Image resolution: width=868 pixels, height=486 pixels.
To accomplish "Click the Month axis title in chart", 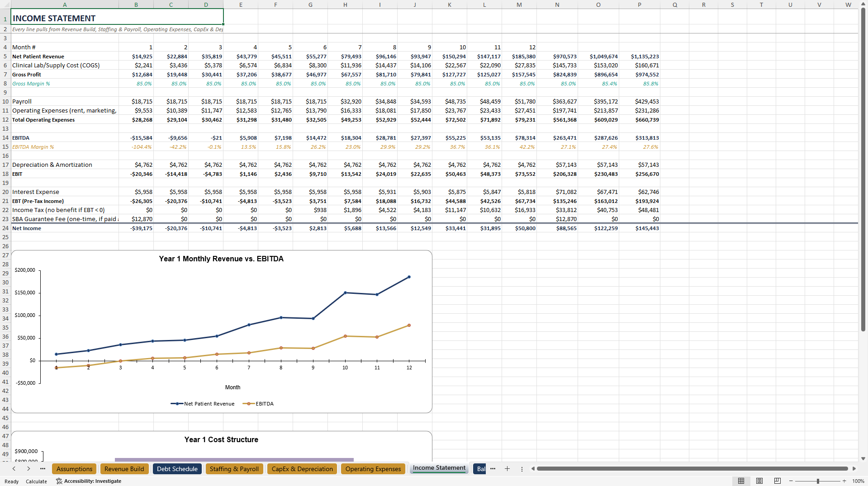I will coord(232,387).
